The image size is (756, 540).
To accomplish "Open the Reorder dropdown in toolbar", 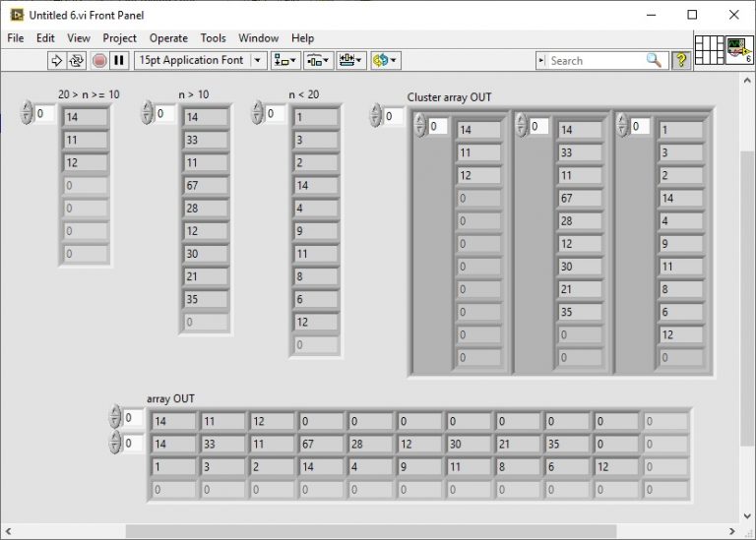I will (385, 61).
